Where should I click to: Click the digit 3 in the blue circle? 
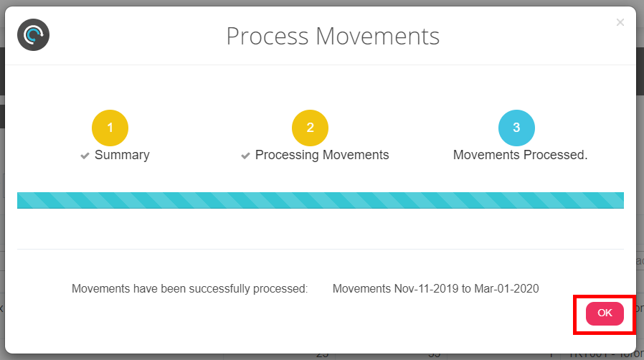[x=516, y=128]
